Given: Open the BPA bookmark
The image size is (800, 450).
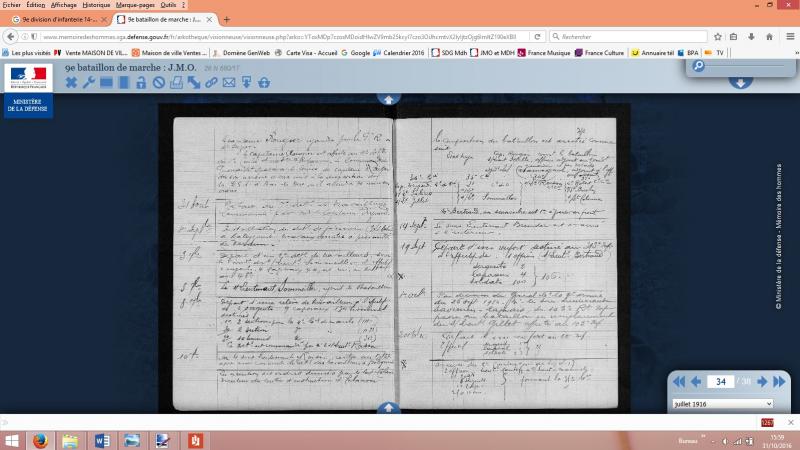Looking at the screenshot, I should 688,53.
